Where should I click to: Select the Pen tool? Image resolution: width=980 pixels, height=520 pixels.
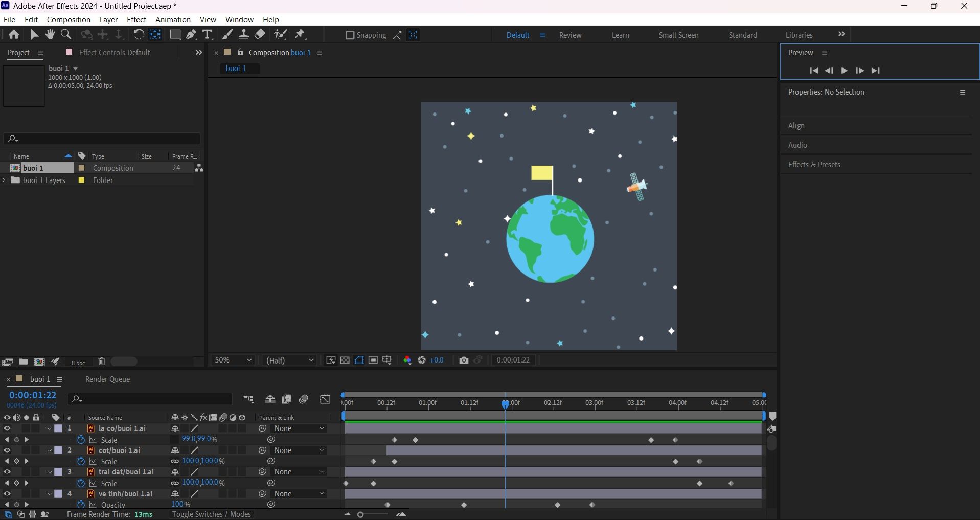click(191, 34)
